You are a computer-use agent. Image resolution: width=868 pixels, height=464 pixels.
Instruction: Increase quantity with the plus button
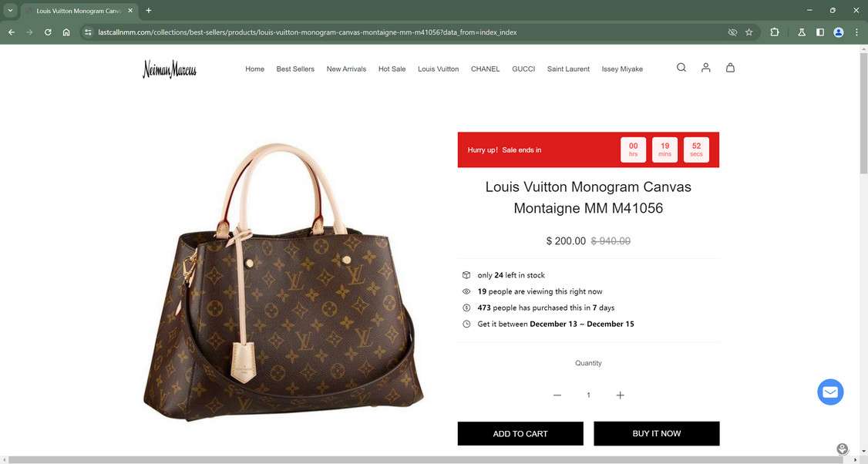[x=620, y=395]
